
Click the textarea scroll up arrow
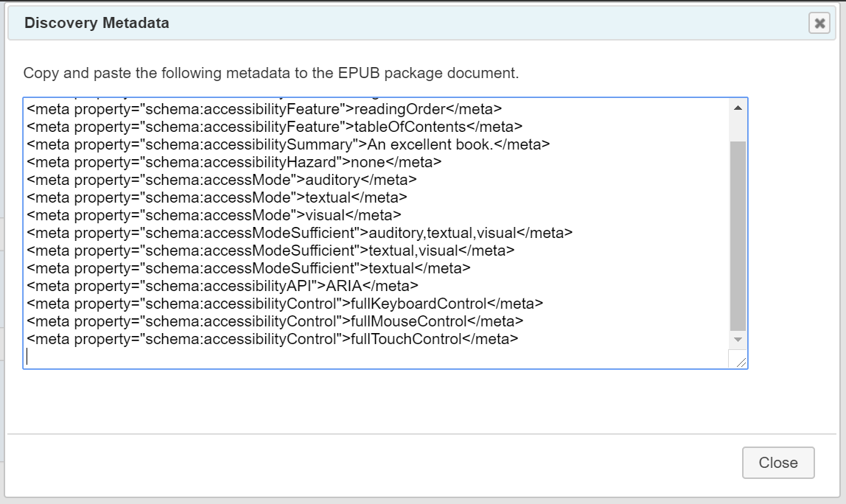(738, 108)
